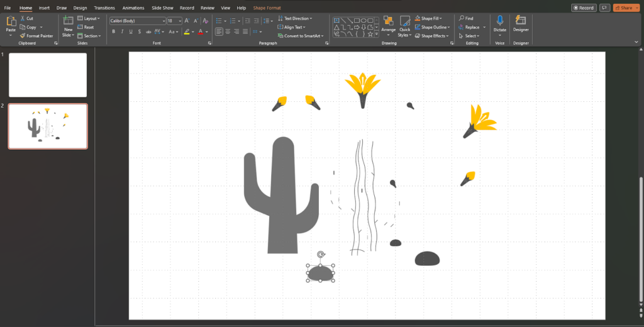Open the font name combo box
The height and width of the screenshot is (327, 644).
click(x=137, y=21)
